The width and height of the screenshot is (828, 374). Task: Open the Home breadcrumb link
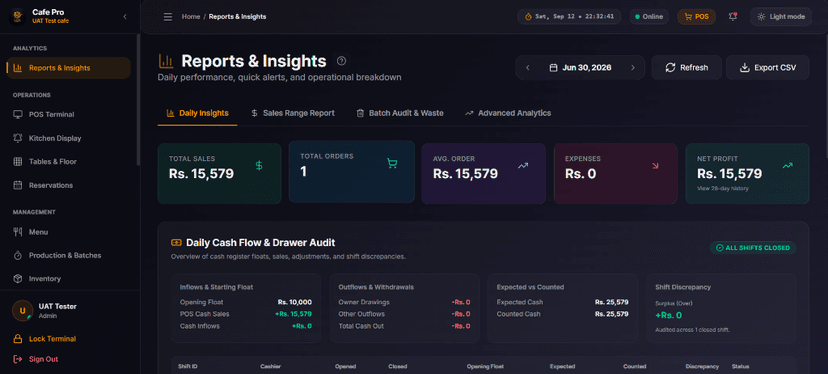191,16
